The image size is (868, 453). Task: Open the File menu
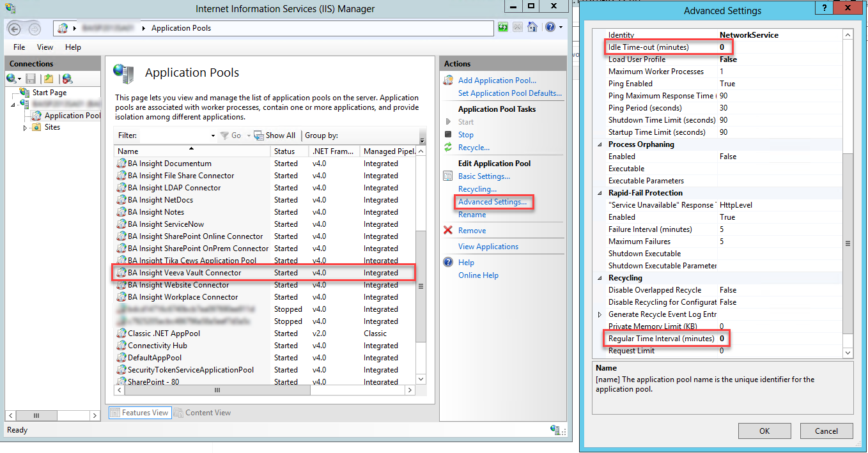[19, 47]
